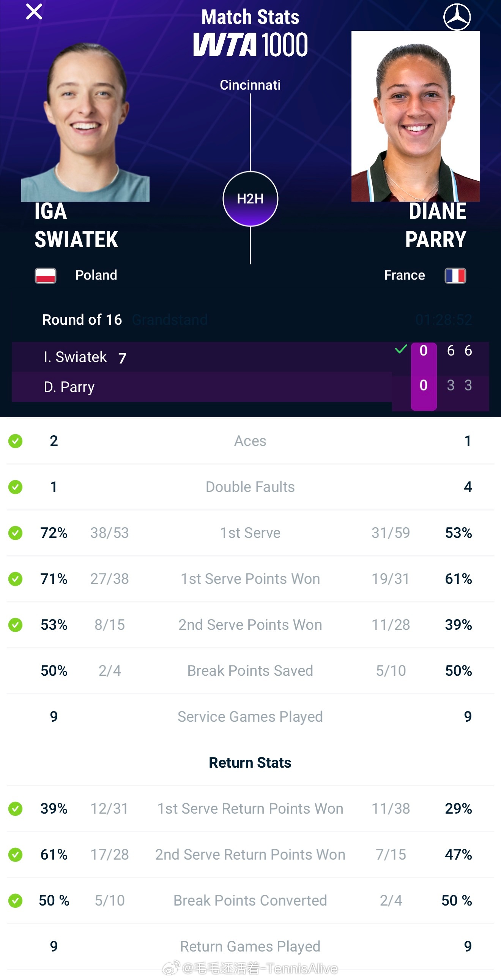Tap the WTA 1000 logo
Viewport: 501px width, 980px height.
(x=250, y=44)
